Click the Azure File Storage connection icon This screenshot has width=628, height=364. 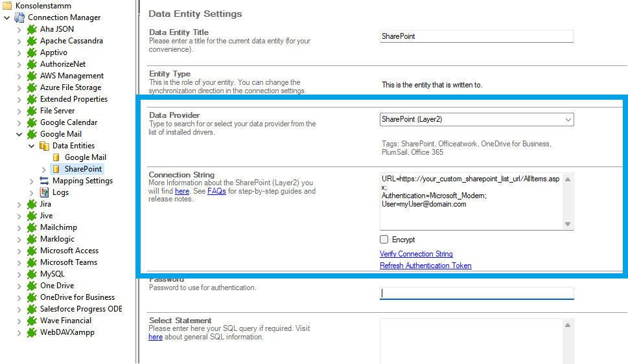(x=32, y=87)
